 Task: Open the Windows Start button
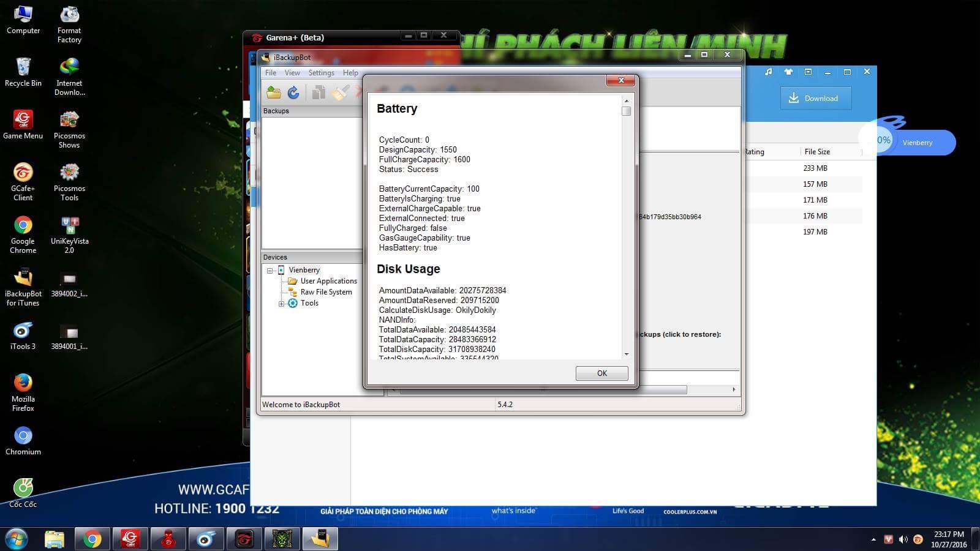[x=16, y=539]
